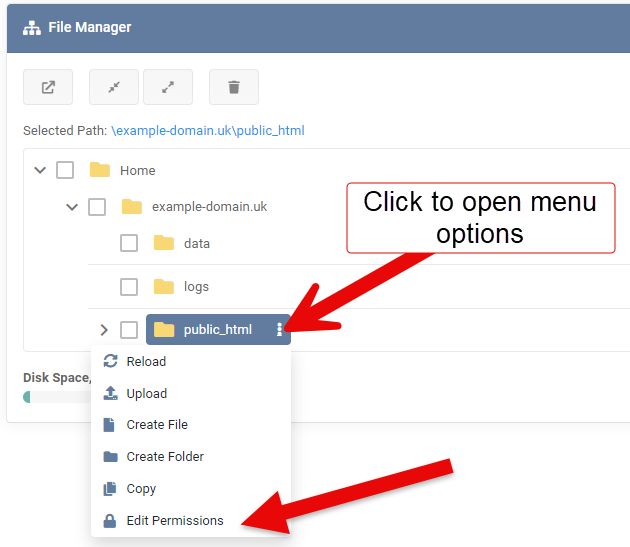The image size is (630, 547).
Task: Click the Reload circular arrows icon
Action: coord(110,361)
